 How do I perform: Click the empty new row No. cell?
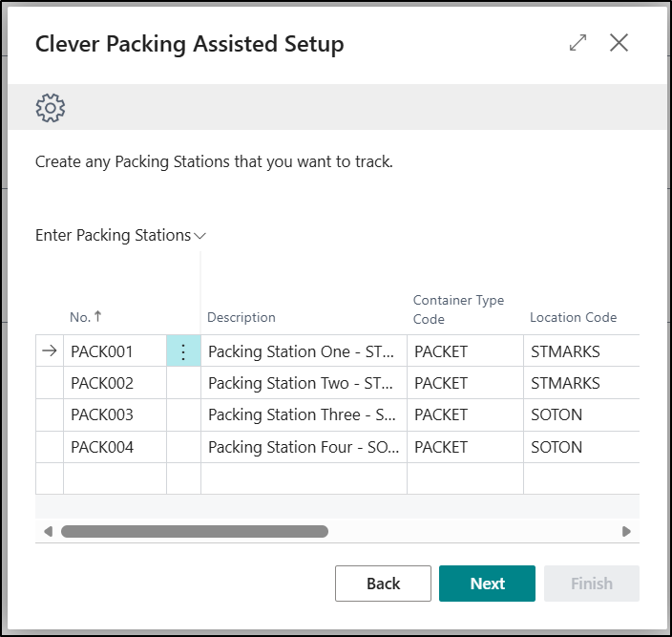click(x=115, y=478)
